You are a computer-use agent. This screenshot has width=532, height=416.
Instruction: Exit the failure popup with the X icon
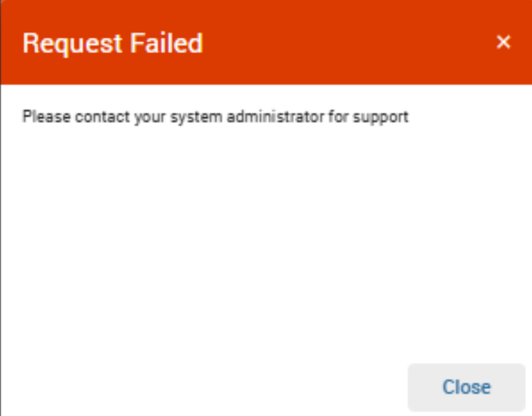[x=503, y=42]
